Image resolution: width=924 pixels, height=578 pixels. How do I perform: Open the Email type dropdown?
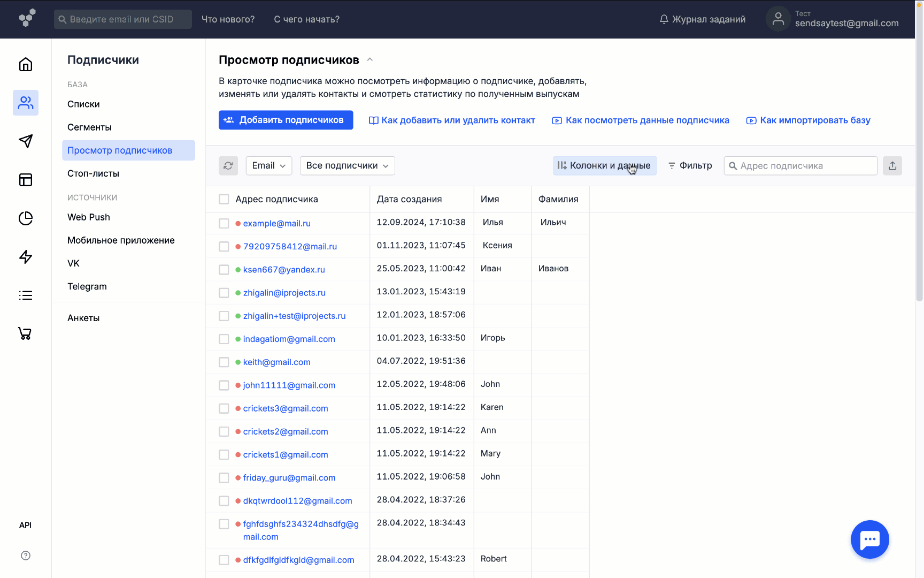[268, 166]
